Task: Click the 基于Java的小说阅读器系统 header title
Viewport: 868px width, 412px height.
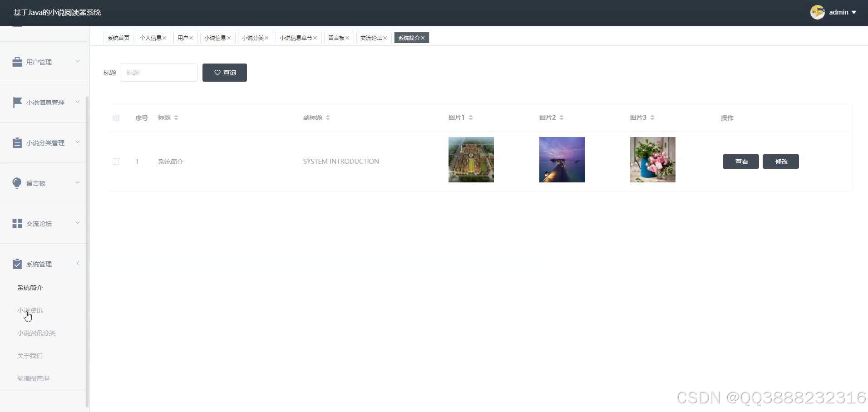Action: click(57, 13)
